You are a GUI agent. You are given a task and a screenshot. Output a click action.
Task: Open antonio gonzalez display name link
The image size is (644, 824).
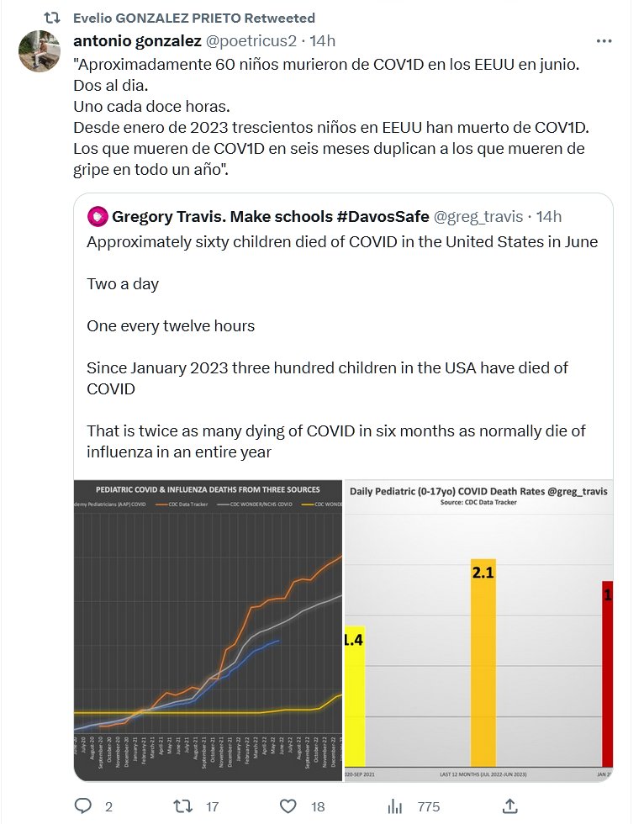click(x=137, y=40)
